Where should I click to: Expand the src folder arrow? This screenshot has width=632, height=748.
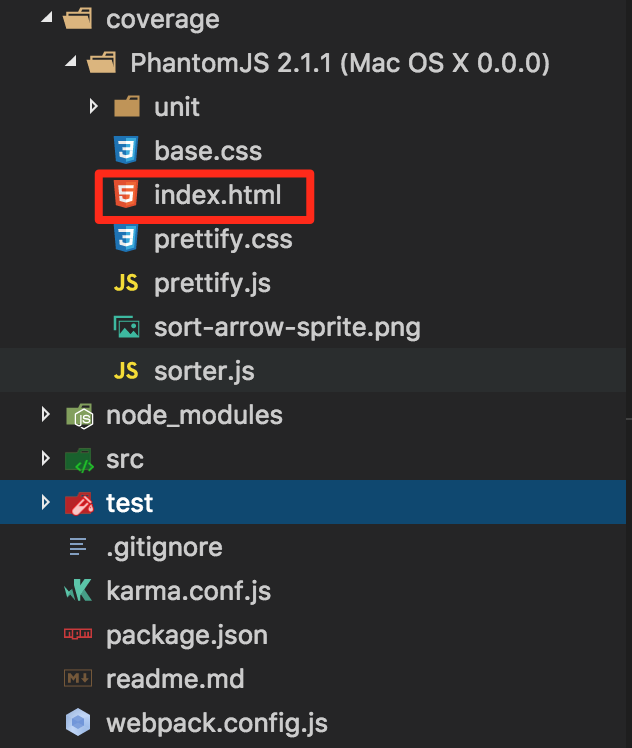pos(45,458)
